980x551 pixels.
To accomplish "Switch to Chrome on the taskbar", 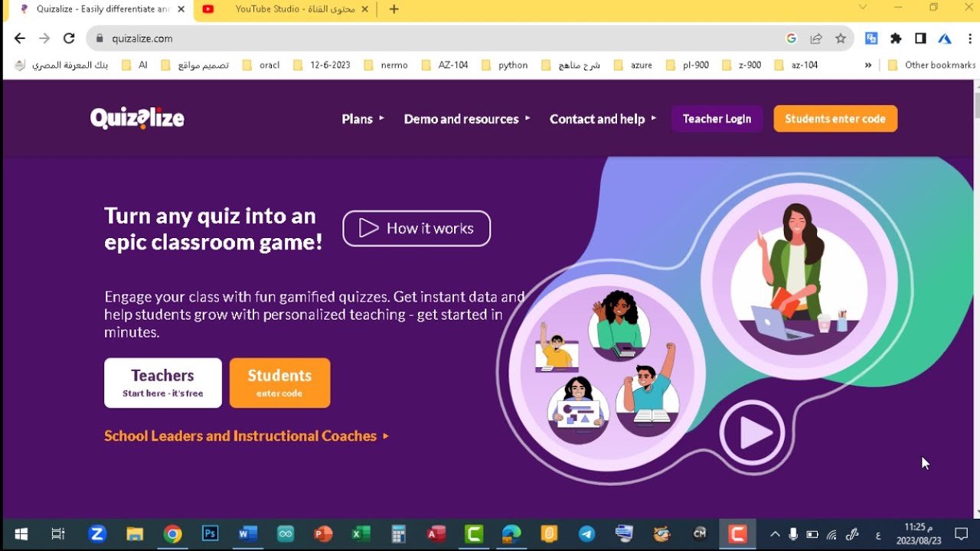I will click(x=173, y=534).
